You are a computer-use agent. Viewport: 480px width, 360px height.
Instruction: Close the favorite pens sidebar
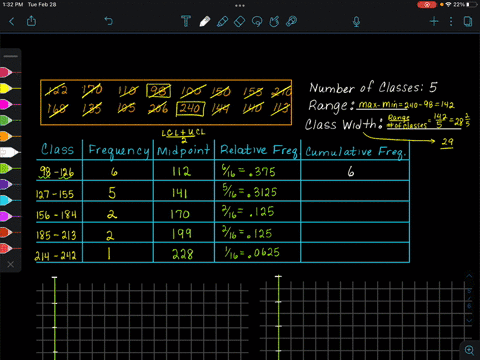[x=11, y=264]
